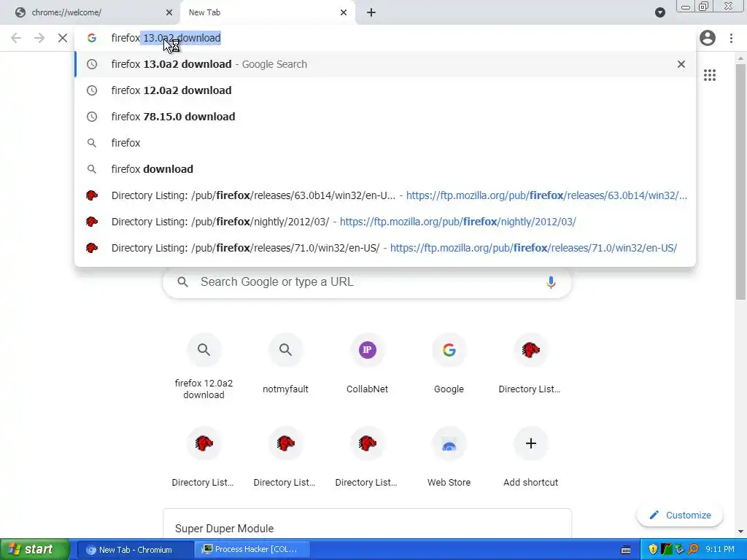Viewport: 747px width, 560px height.
Task: Pick the plain firefox search suggestion
Action: 385,143
